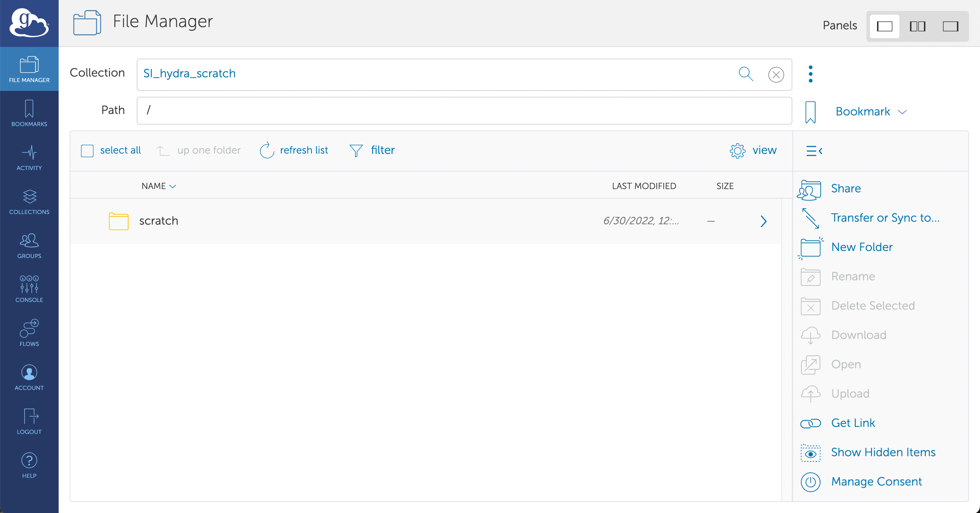Collapse the right-hand actions menu panel
This screenshot has height=513, width=980.
point(814,151)
